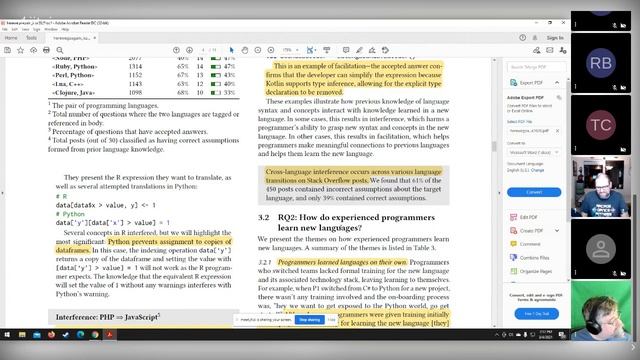The width and height of the screenshot is (640, 360).
Task: Select the highlighter pen tool
Action: coord(359,50)
